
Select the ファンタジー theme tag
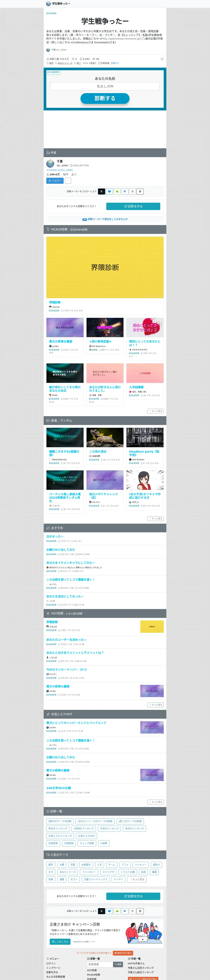(89, 872)
